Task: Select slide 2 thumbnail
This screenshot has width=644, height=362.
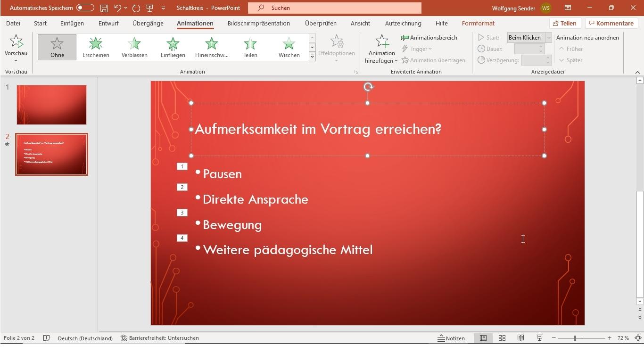Action: coord(51,155)
